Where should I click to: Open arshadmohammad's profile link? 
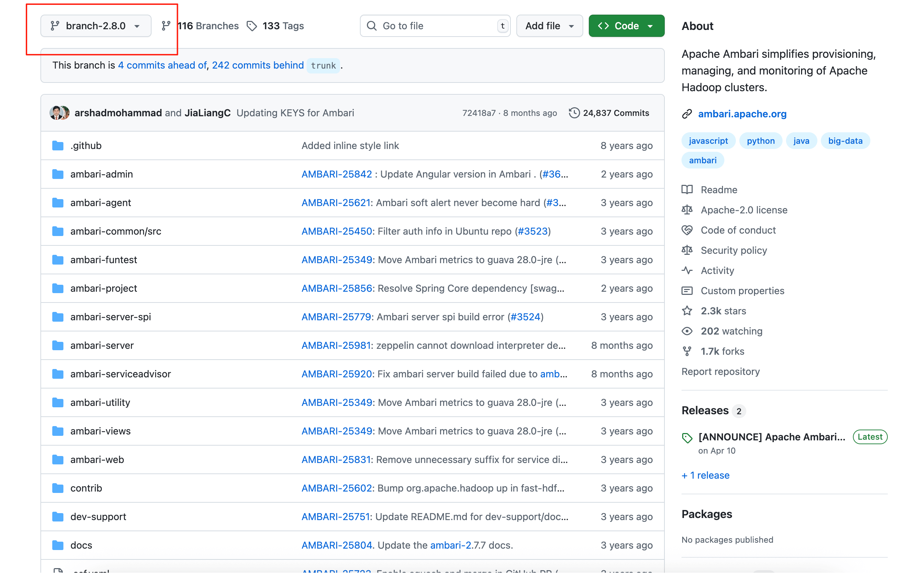point(118,113)
